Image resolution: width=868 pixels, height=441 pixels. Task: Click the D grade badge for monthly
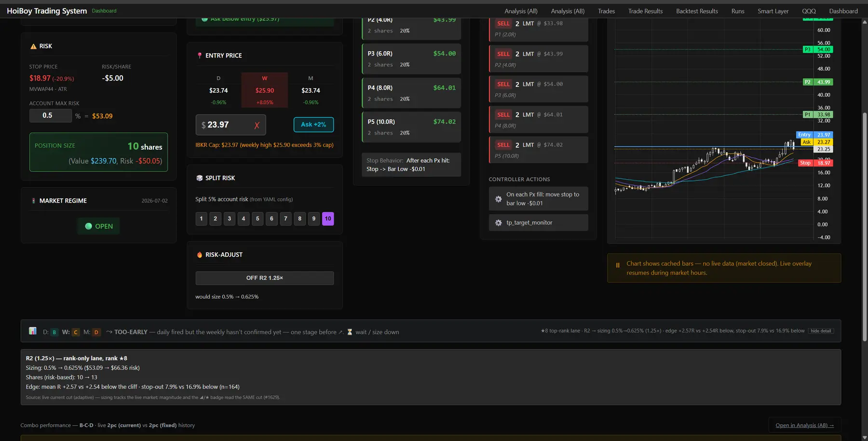coord(96,332)
